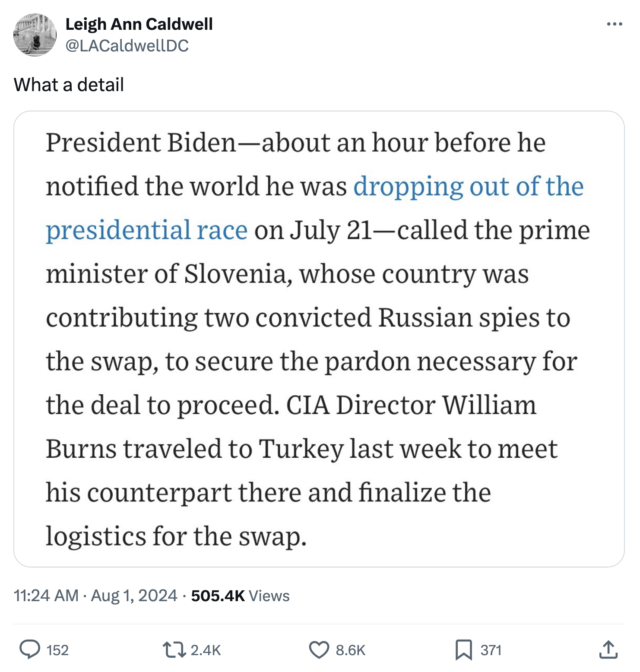Click the retweet arrows icon
This screenshot has height=672, width=640.
click(x=174, y=650)
